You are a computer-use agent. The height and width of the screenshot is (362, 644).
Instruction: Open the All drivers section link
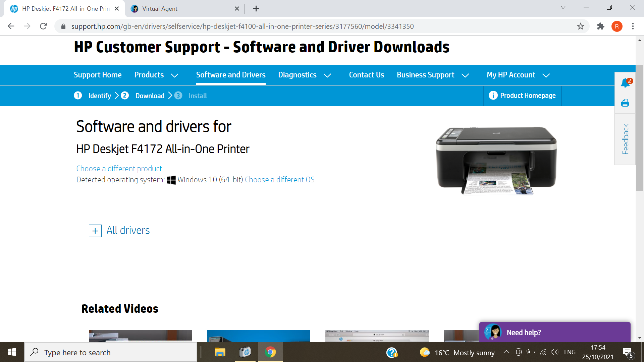coord(128,230)
